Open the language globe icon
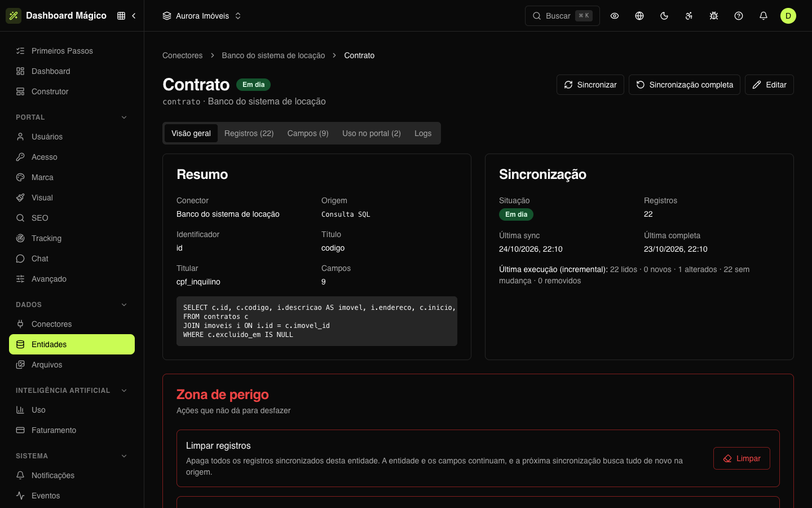Screen dimensions: 812x508 [x=639, y=16]
